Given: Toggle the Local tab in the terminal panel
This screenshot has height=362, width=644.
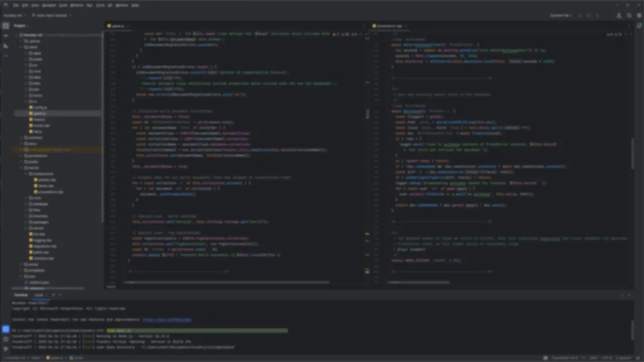Looking at the screenshot, I should [38, 295].
